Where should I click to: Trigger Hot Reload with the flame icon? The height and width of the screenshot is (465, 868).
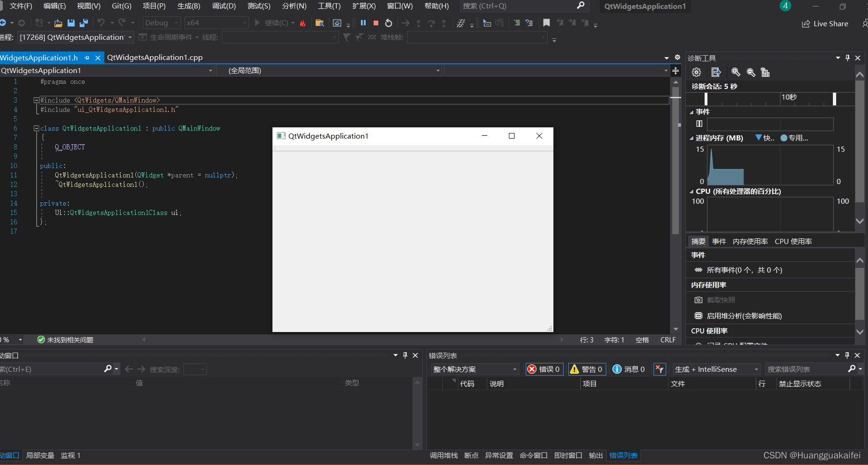coord(302,22)
